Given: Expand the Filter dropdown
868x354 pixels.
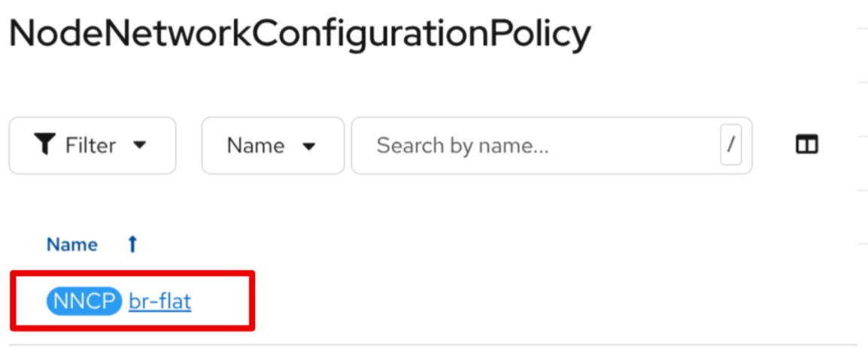Looking at the screenshot, I should click(92, 145).
